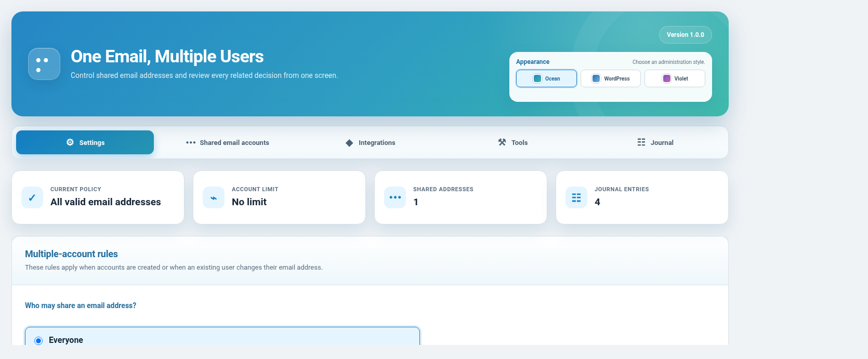The width and height of the screenshot is (868, 359).
Task: Switch to the Shared email accounts tab
Action: pyautogui.click(x=228, y=142)
